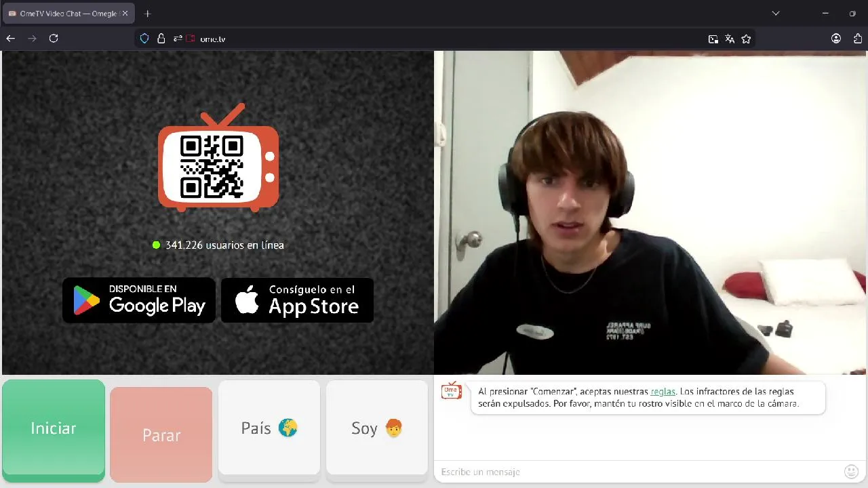Click the camera blocked indicator icon
868x488 pixels.
(x=191, y=39)
